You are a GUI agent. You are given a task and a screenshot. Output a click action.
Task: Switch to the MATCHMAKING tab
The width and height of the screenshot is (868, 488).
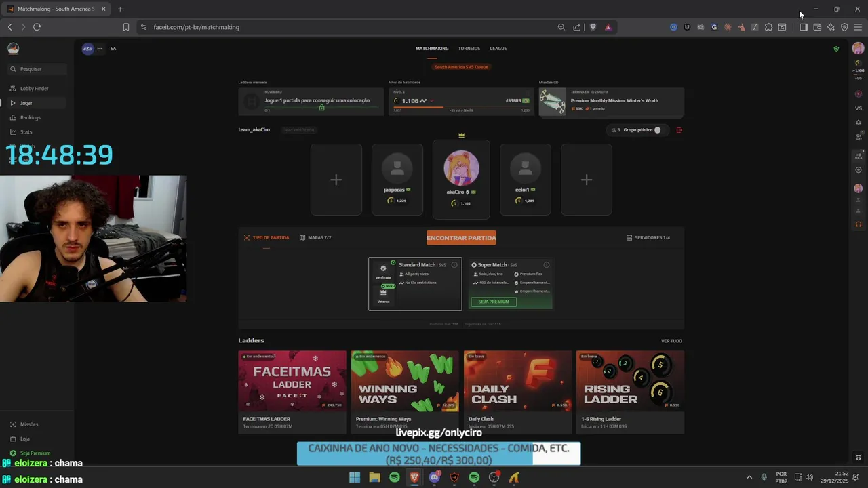pos(432,49)
